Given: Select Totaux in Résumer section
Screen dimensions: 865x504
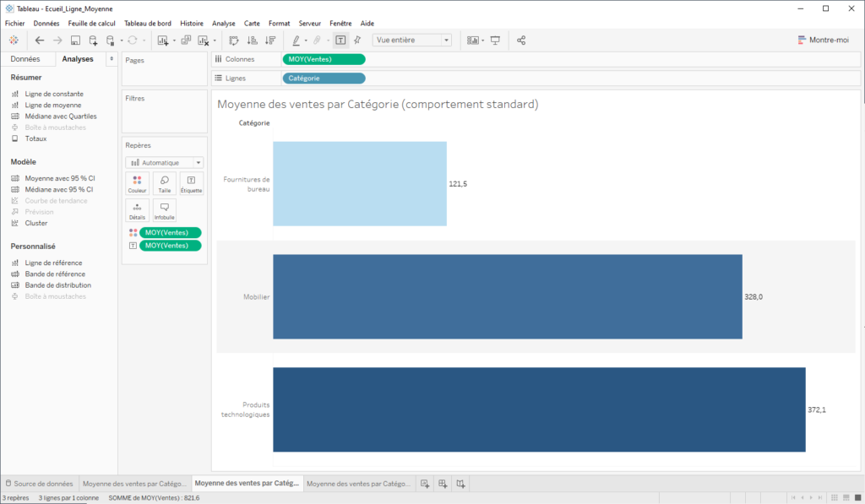Looking at the screenshot, I should click(35, 138).
